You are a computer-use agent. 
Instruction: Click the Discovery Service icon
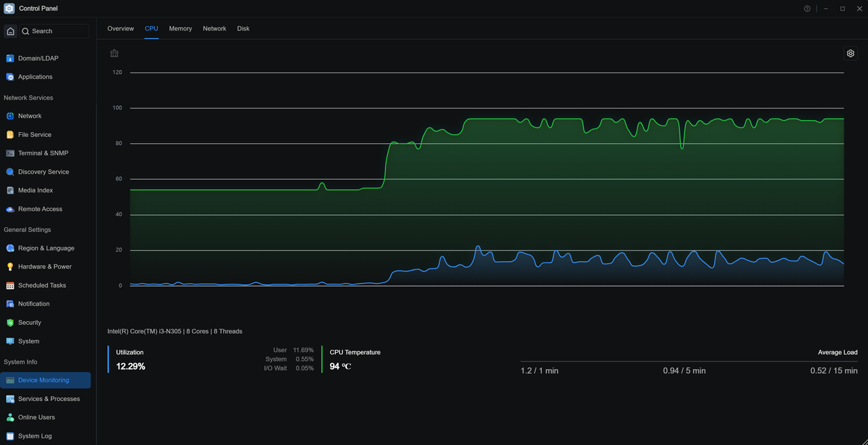click(x=10, y=172)
